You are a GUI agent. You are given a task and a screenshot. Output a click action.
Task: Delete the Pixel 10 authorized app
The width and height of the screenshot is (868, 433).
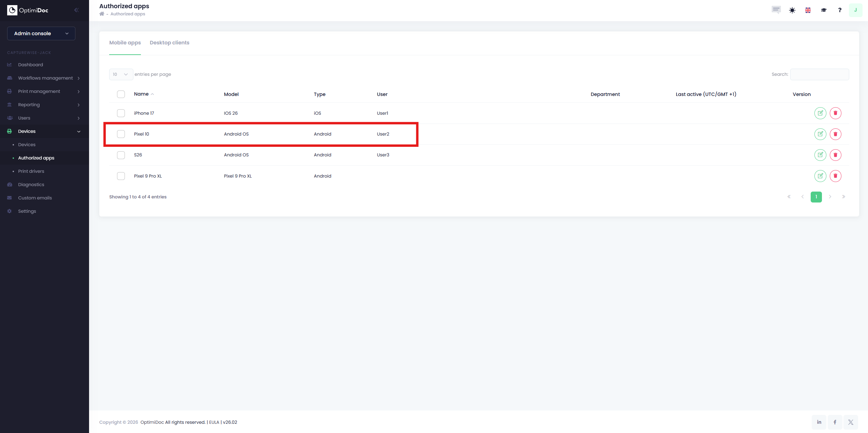(835, 134)
